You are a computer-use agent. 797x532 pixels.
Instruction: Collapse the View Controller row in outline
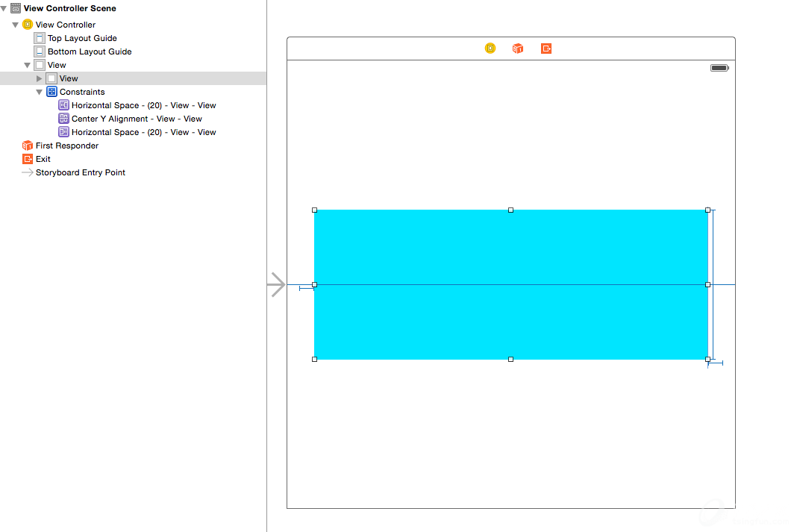coord(16,25)
